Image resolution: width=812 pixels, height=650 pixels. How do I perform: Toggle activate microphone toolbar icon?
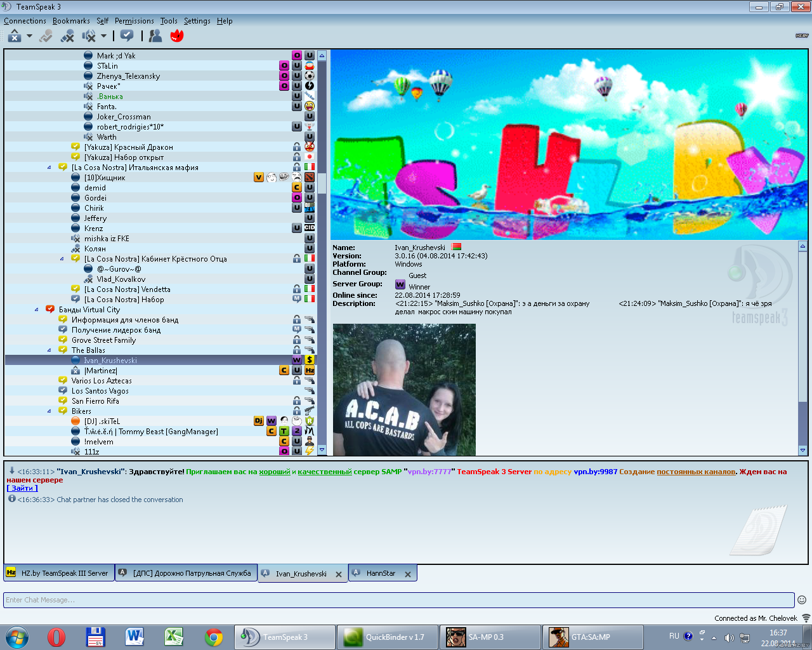click(x=46, y=36)
